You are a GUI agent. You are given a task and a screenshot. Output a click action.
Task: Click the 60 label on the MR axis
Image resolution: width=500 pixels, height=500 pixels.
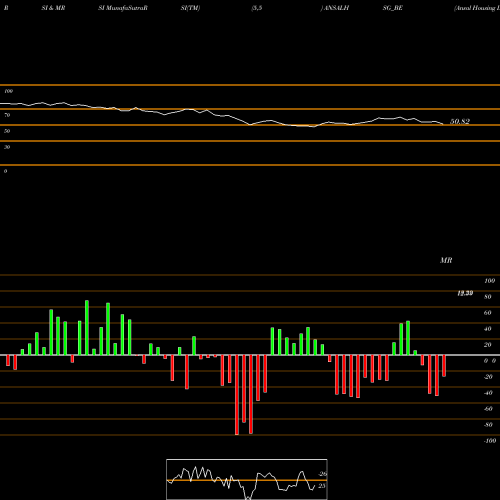point(488,313)
